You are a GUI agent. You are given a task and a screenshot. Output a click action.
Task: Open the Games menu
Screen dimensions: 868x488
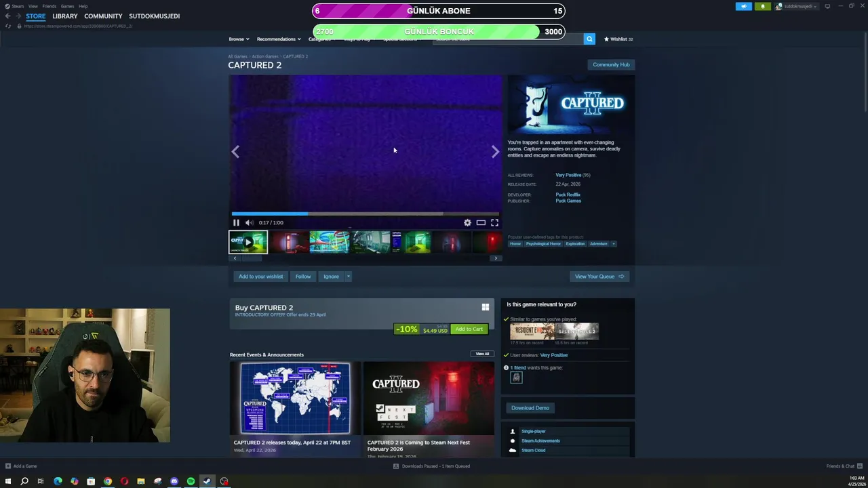click(x=67, y=6)
